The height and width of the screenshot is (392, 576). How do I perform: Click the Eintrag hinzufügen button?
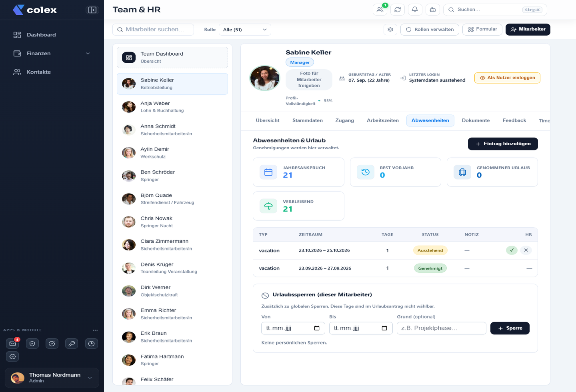point(503,144)
